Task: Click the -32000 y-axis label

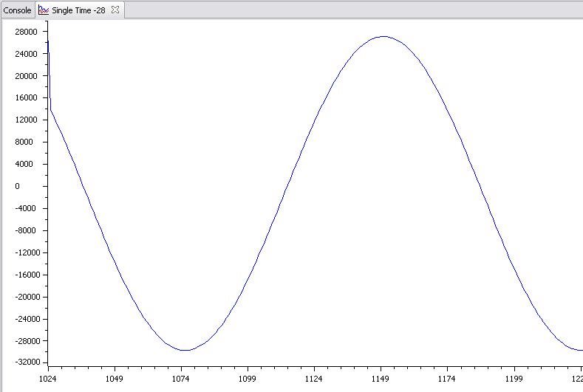Action: [x=26, y=362]
